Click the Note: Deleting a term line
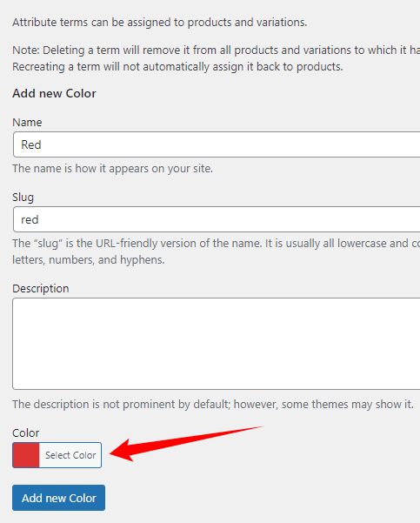This screenshot has width=420, height=523. click(x=216, y=50)
